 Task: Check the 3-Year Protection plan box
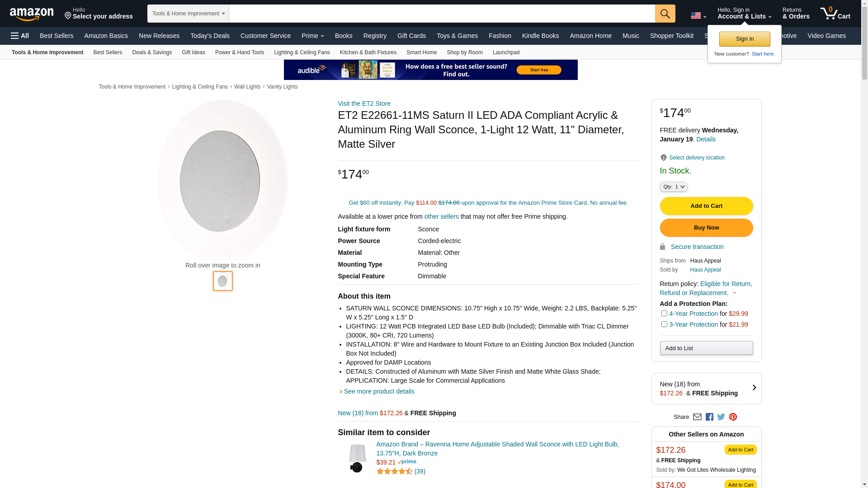click(664, 324)
